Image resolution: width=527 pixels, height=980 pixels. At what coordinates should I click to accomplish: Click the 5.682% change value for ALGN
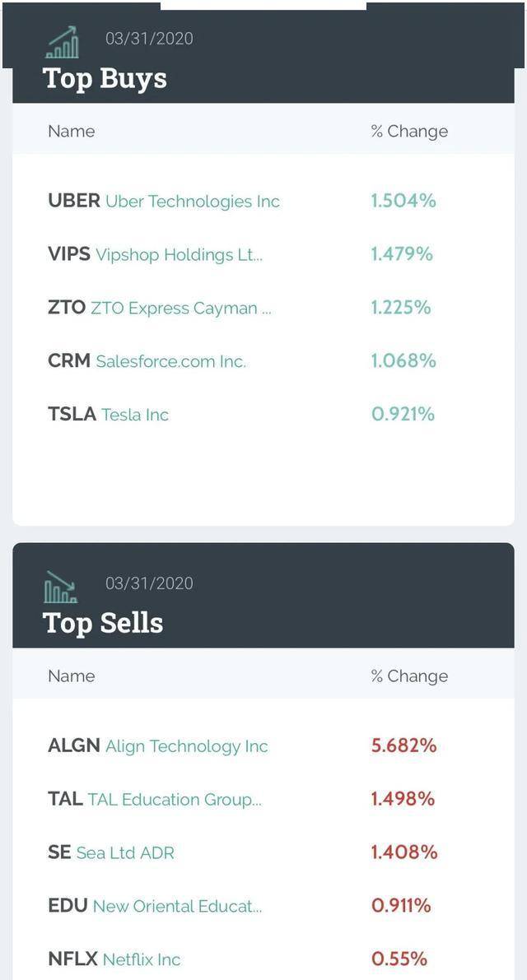(403, 746)
